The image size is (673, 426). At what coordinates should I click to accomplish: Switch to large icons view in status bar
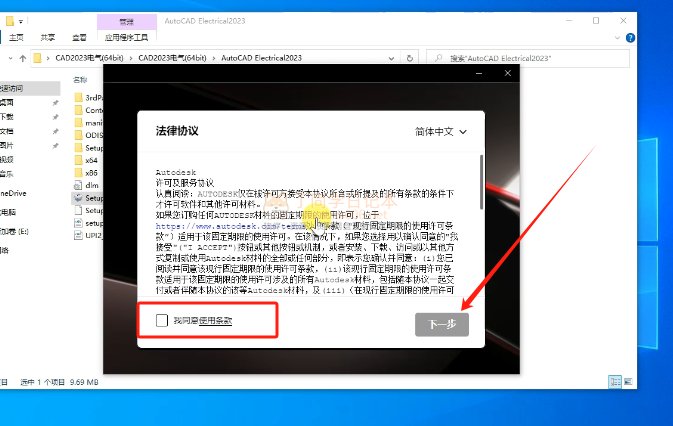(x=628, y=381)
